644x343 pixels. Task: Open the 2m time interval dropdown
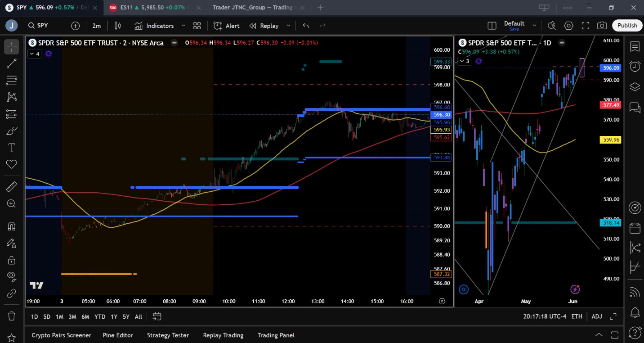point(97,26)
